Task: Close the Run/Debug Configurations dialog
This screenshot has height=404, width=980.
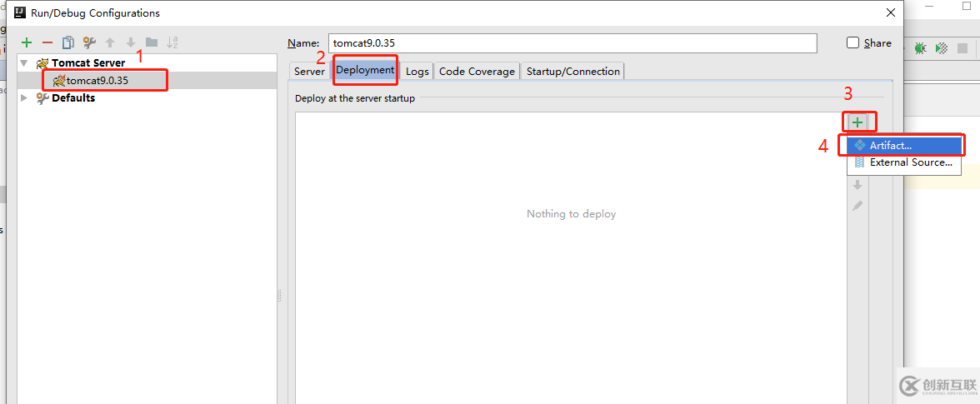Action: [x=891, y=12]
